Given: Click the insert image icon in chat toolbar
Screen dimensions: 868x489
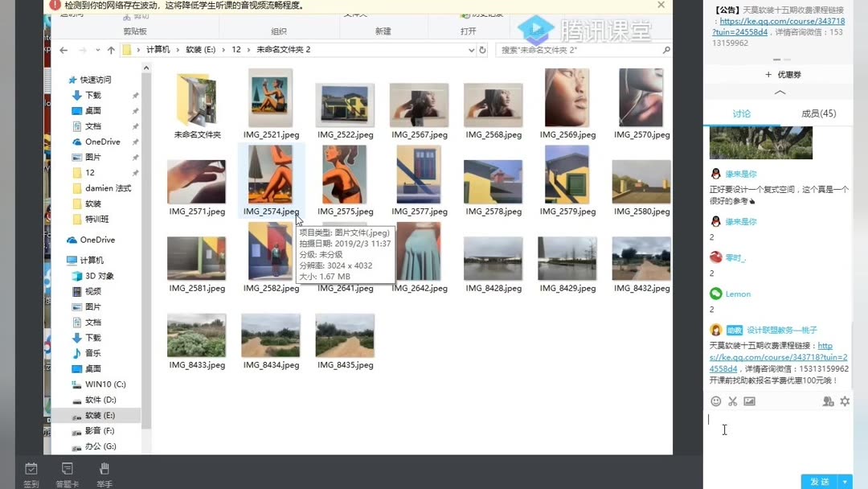Looking at the screenshot, I should click(750, 401).
